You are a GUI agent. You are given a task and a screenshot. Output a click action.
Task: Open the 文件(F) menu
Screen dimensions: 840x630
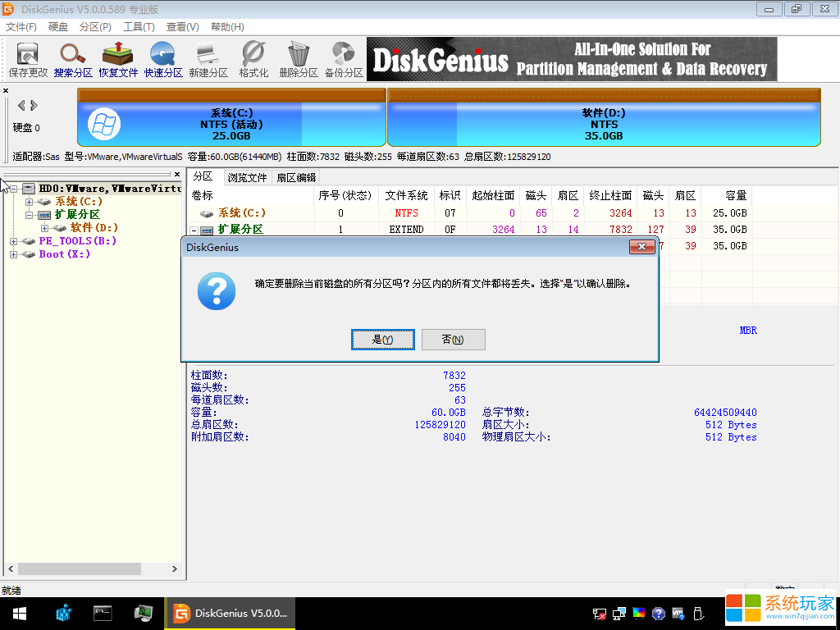pyautogui.click(x=21, y=27)
